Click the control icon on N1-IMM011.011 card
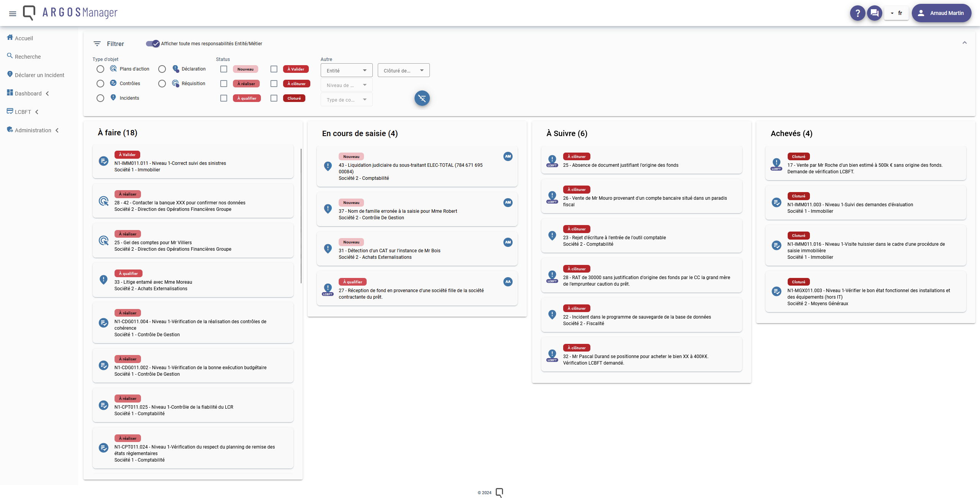The width and height of the screenshot is (980, 498). tap(103, 161)
